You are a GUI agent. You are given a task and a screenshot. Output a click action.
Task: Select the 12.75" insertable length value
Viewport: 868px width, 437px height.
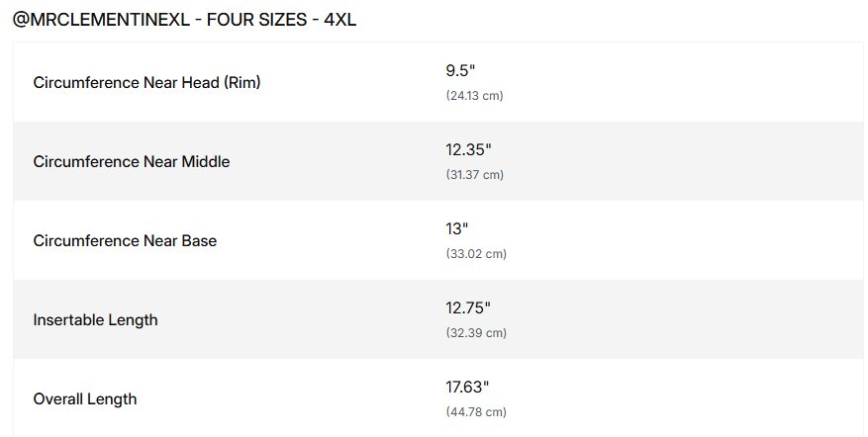468,308
